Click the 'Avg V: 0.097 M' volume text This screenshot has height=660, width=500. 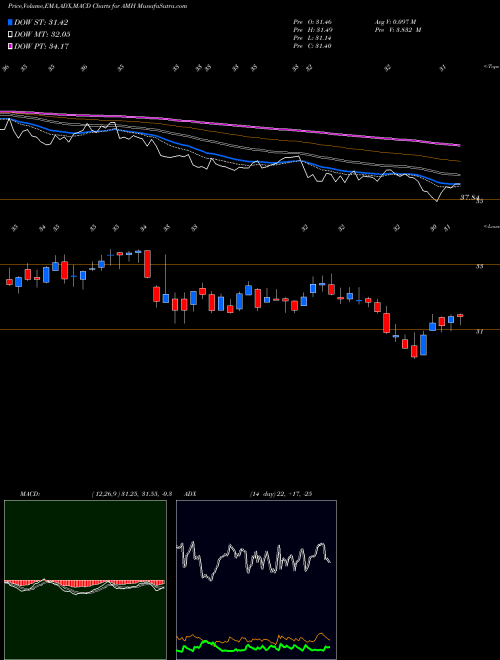point(395,21)
